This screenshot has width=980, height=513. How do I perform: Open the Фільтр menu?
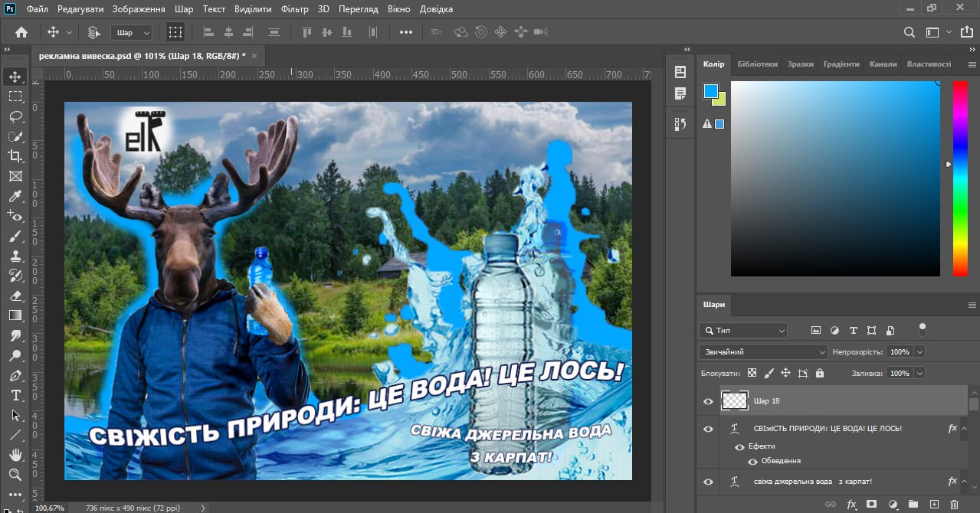pos(294,9)
